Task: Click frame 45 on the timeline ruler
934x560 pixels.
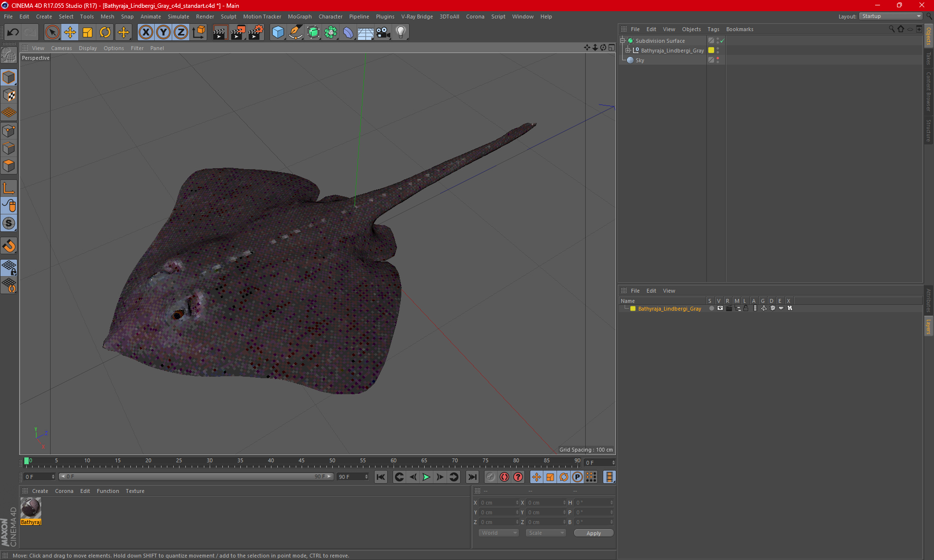Action: tap(302, 461)
